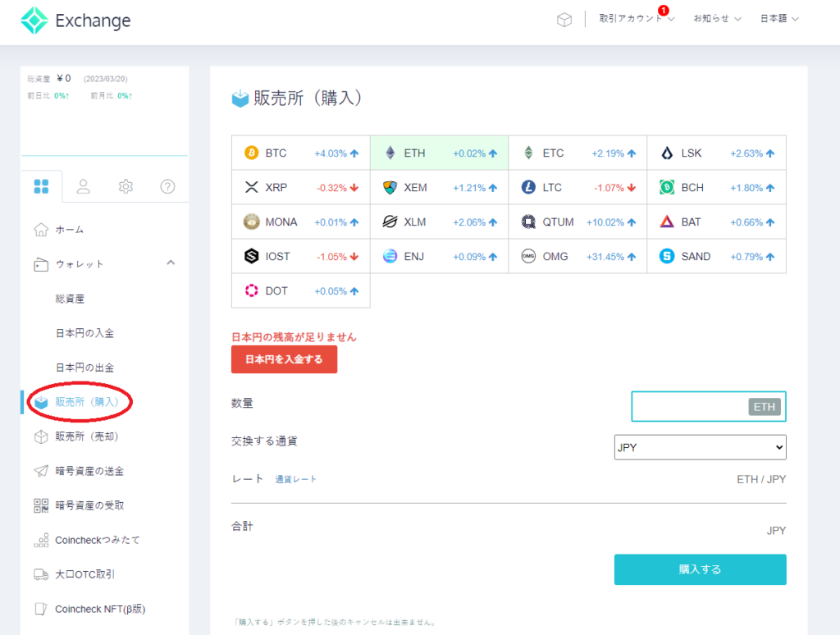The height and width of the screenshot is (635, 840).
Task: Pick the MONA coin tile
Action: tap(300, 222)
